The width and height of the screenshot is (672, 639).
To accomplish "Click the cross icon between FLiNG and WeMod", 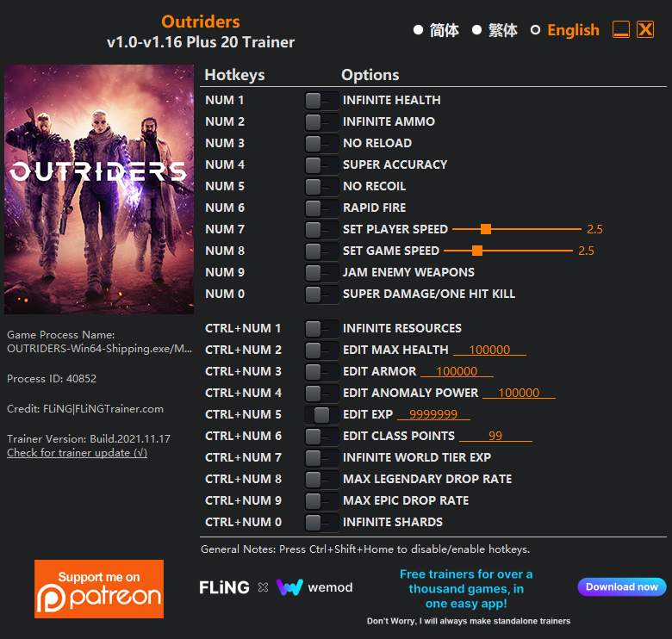I will 263,587.
